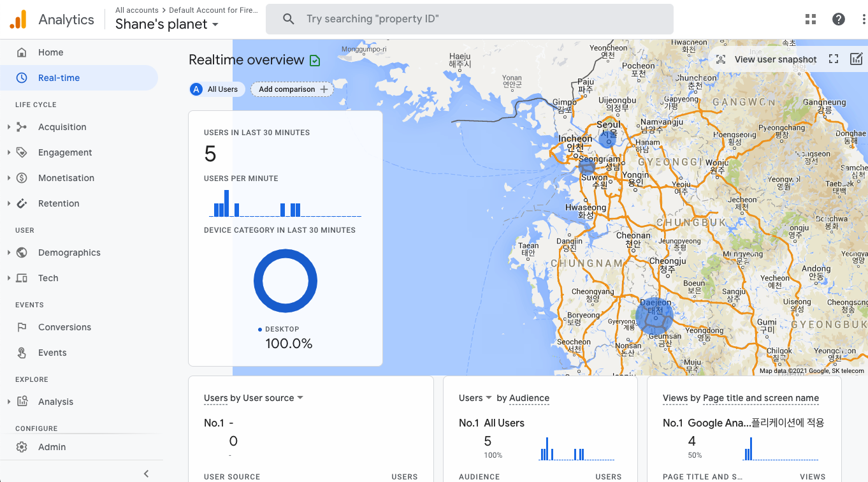Open the Google apps grid icon
This screenshot has height=482, width=868.
[x=811, y=19]
